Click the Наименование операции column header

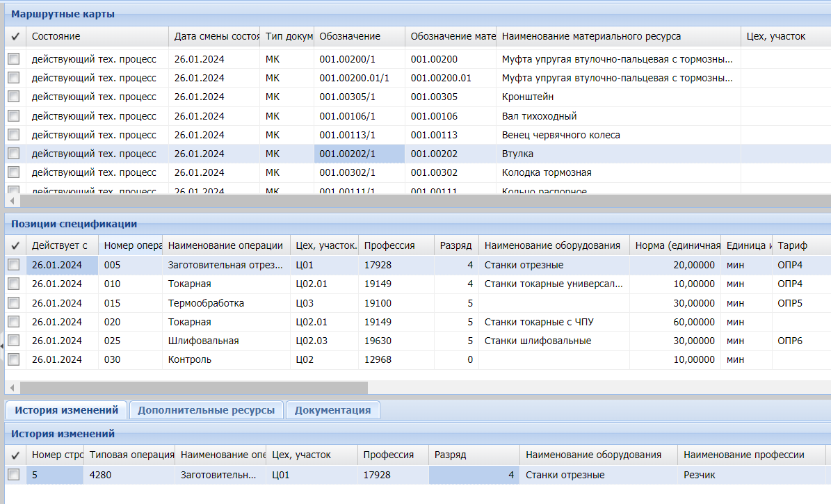tap(226, 245)
